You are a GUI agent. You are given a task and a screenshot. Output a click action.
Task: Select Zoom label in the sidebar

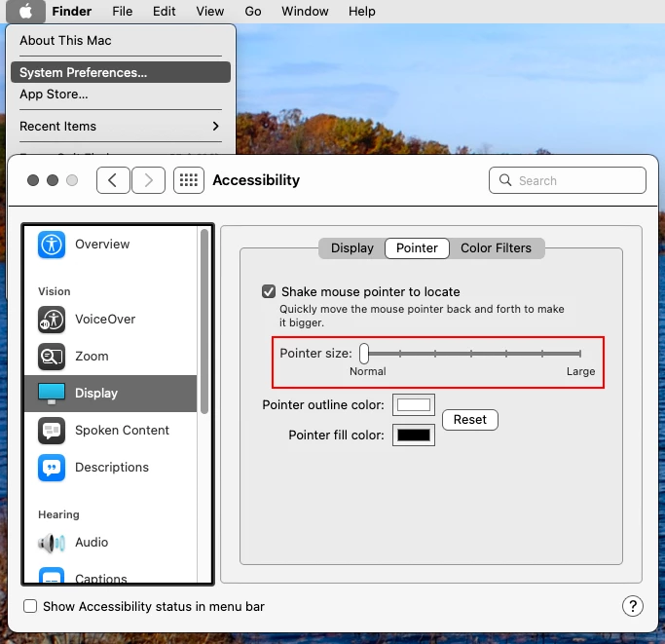click(92, 357)
